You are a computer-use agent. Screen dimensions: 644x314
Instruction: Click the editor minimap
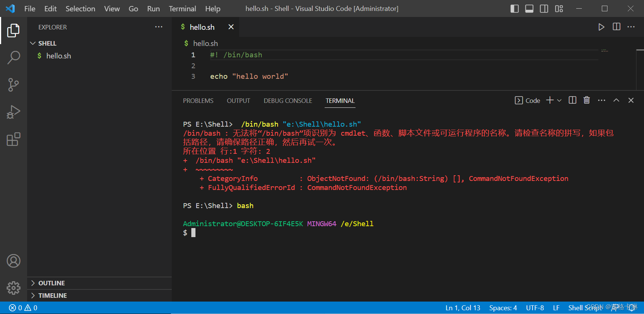pos(604,51)
